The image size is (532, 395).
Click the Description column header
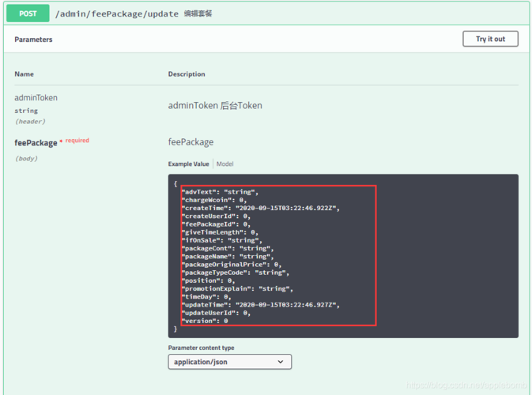click(187, 74)
